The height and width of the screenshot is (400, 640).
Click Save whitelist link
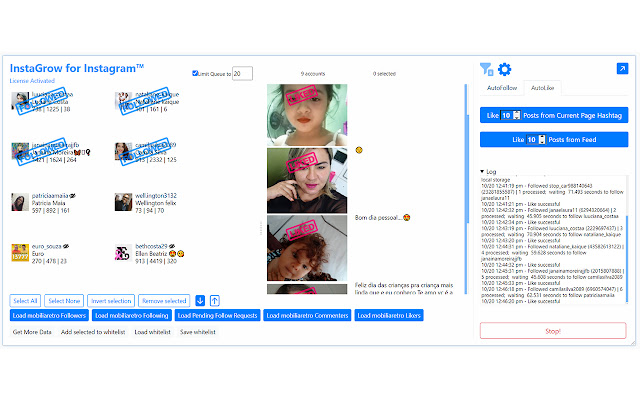198,332
